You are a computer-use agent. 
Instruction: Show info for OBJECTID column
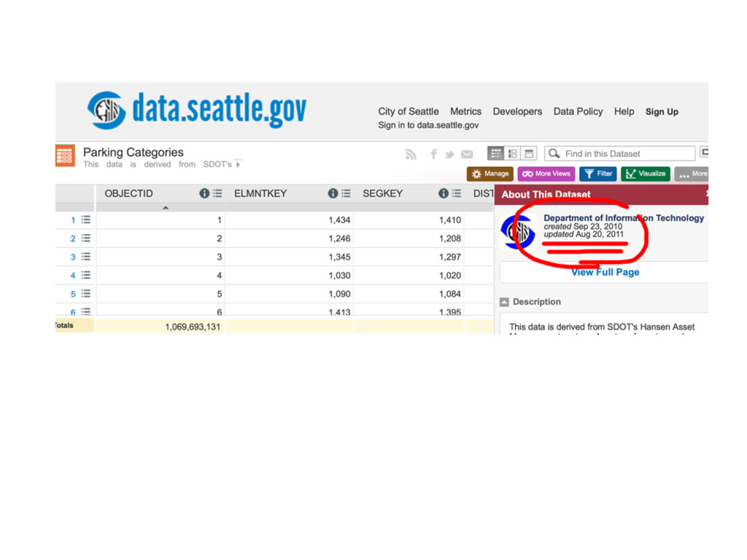(x=204, y=193)
